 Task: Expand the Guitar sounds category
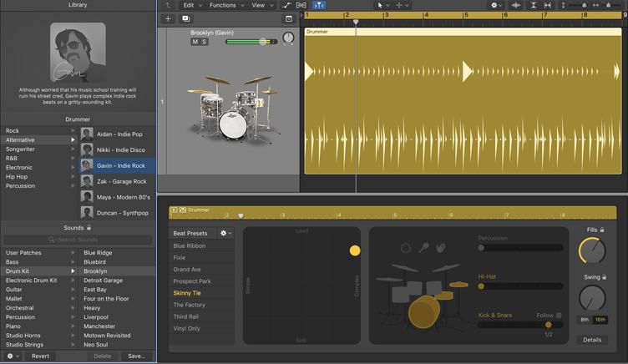pos(73,290)
